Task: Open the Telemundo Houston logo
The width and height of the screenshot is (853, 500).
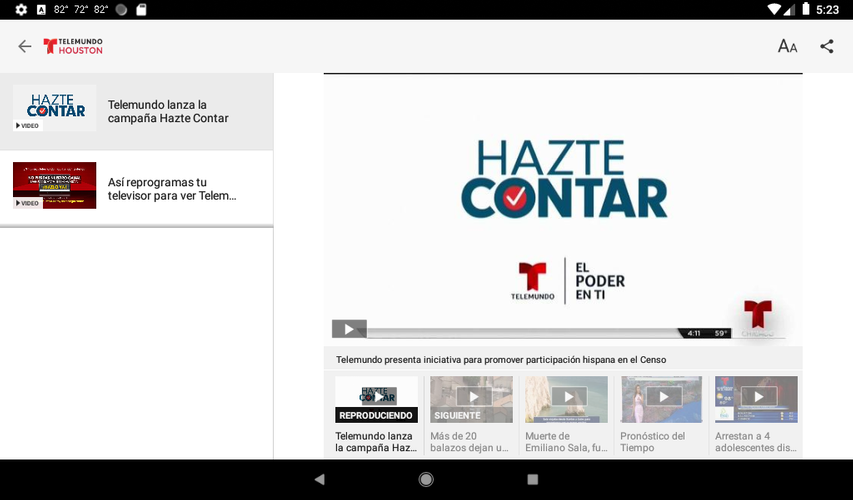Action: 73,46
